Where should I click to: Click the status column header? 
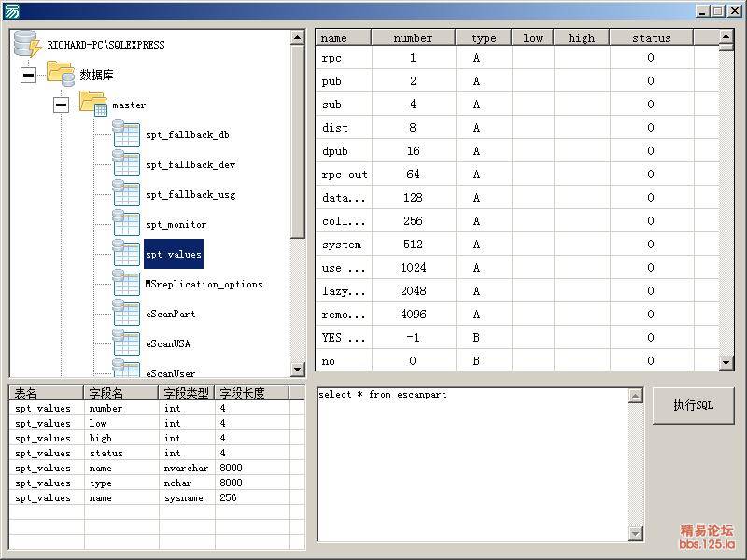click(x=651, y=38)
